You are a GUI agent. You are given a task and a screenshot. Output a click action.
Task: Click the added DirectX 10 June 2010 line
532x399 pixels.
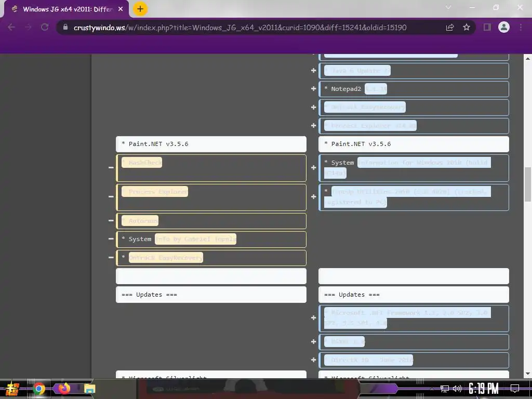pyautogui.click(x=414, y=360)
